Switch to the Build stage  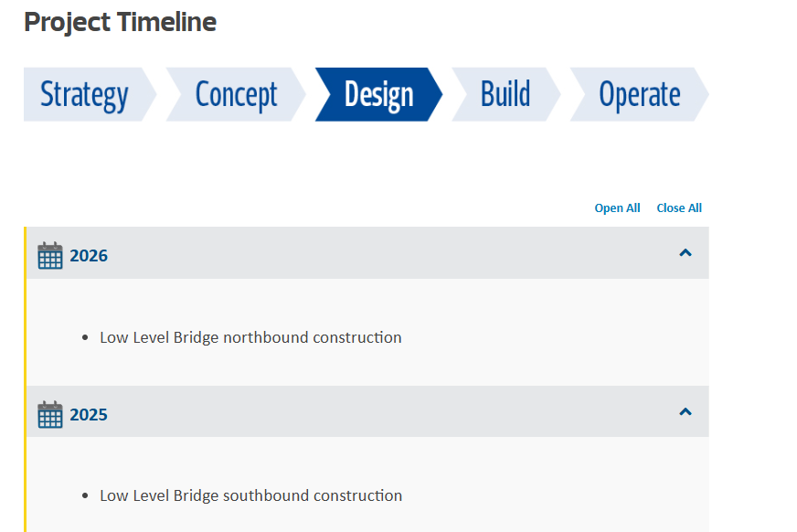tap(505, 94)
